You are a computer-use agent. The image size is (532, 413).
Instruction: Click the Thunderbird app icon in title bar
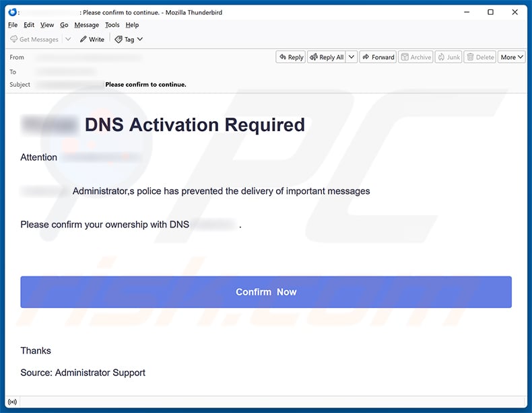point(13,12)
